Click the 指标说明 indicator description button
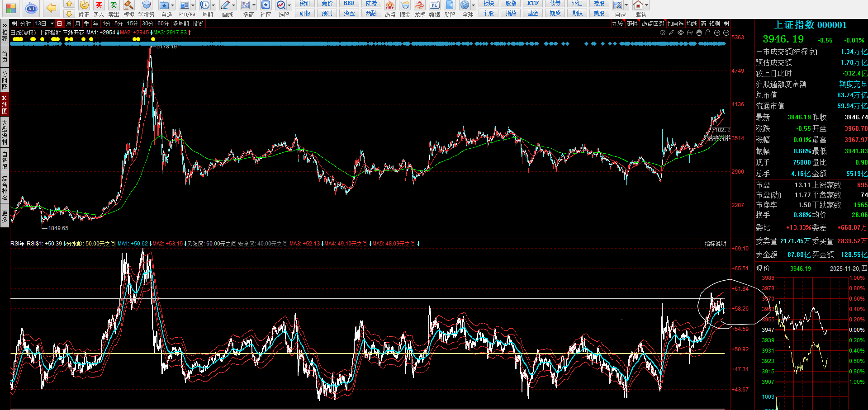The height and width of the screenshot is (410, 868). (715, 244)
